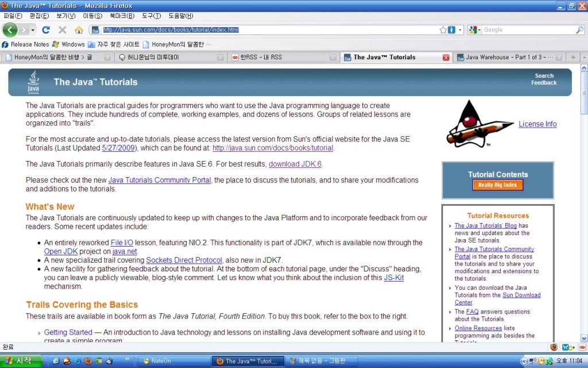Go to the Home page icon
The height and width of the screenshot is (368, 588).
79,30
